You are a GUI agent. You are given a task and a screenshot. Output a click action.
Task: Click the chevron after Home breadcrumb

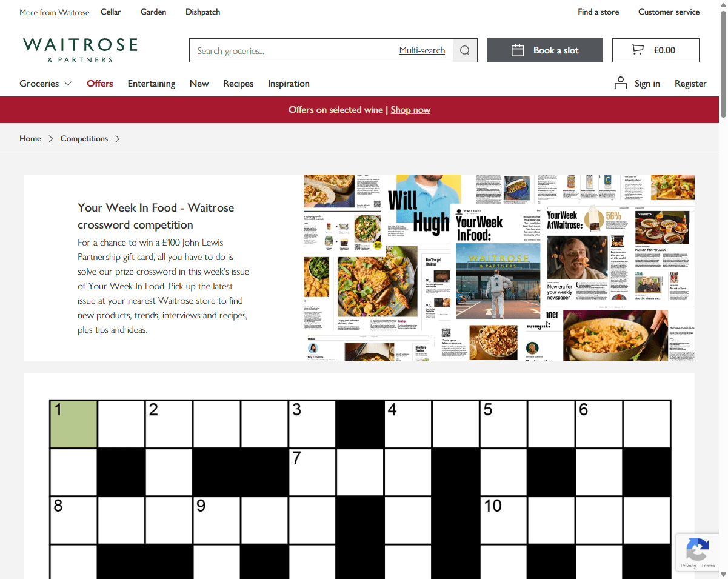(51, 139)
